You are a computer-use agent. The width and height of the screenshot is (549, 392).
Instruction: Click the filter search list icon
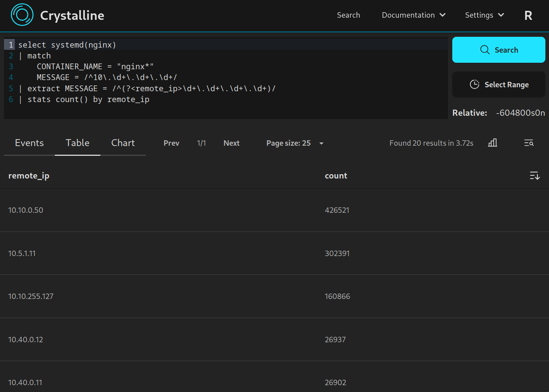click(x=529, y=143)
